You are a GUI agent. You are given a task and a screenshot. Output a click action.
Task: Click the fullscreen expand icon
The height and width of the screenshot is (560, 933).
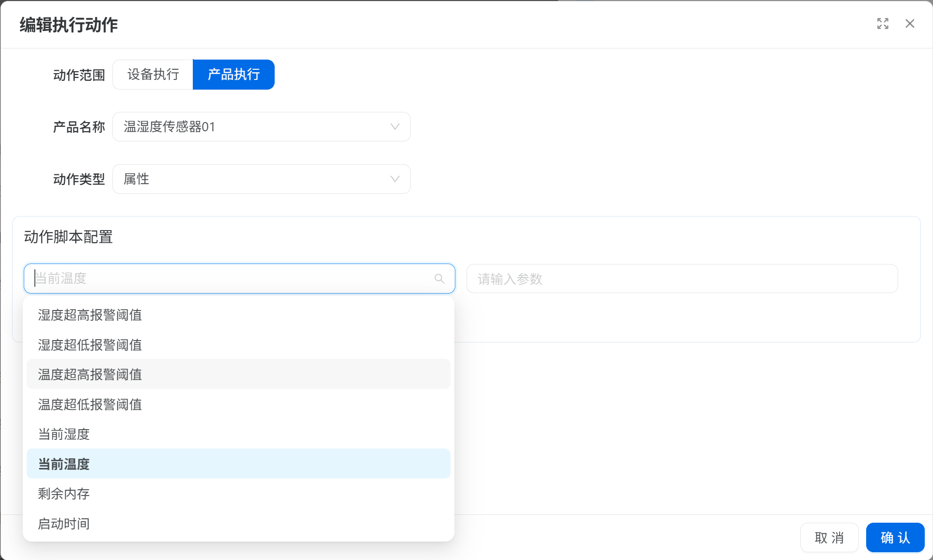tap(883, 24)
